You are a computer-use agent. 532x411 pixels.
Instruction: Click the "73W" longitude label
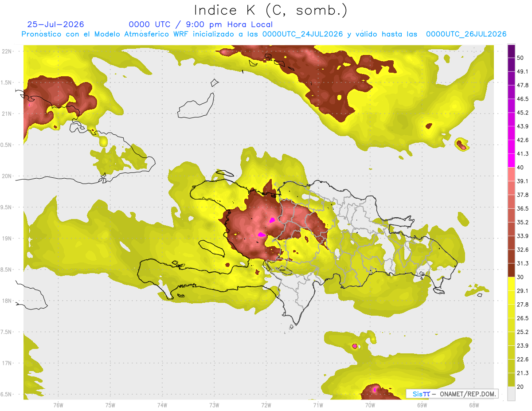(x=214, y=405)
